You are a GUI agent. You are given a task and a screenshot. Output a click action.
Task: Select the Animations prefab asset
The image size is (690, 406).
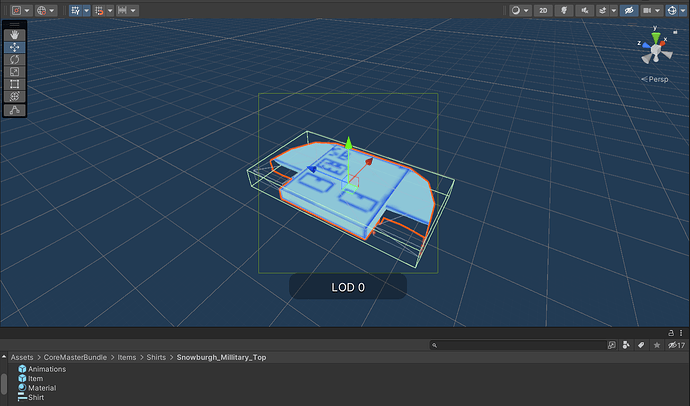[42, 369]
